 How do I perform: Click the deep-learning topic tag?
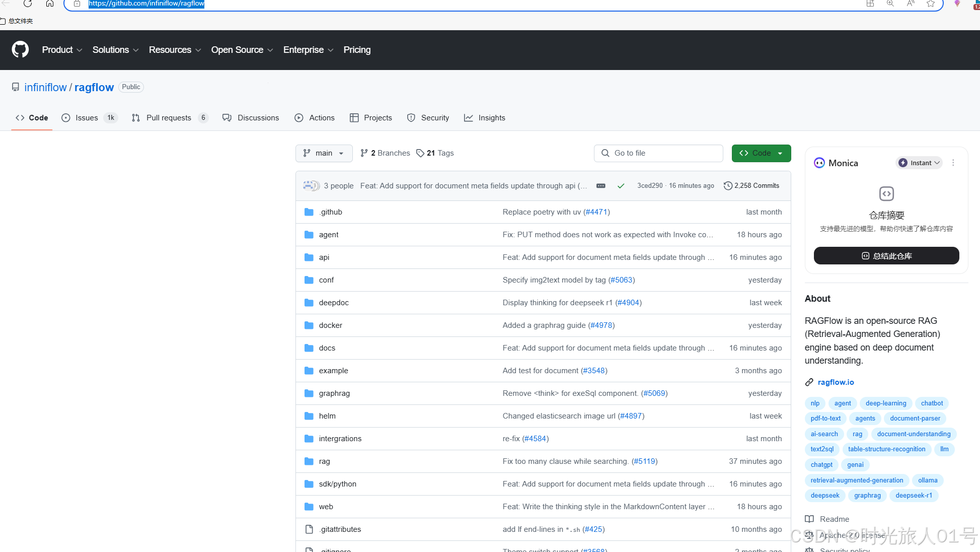pos(885,403)
